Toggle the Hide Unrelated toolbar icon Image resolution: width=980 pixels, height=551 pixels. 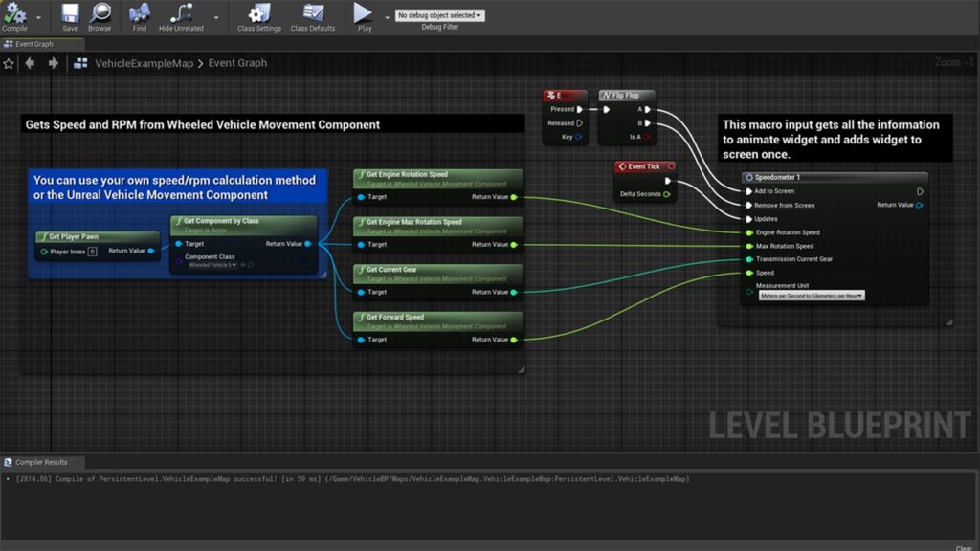pyautogui.click(x=181, y=13)
